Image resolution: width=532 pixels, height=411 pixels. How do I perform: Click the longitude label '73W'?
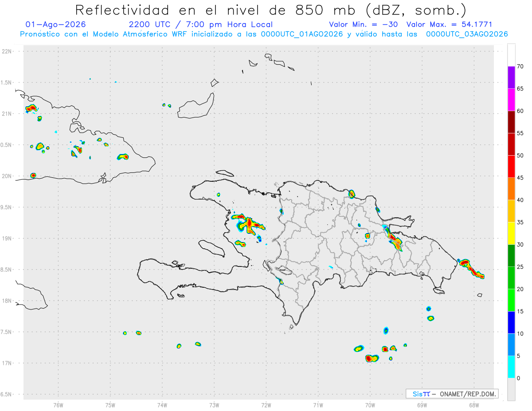tap(214, 405)
